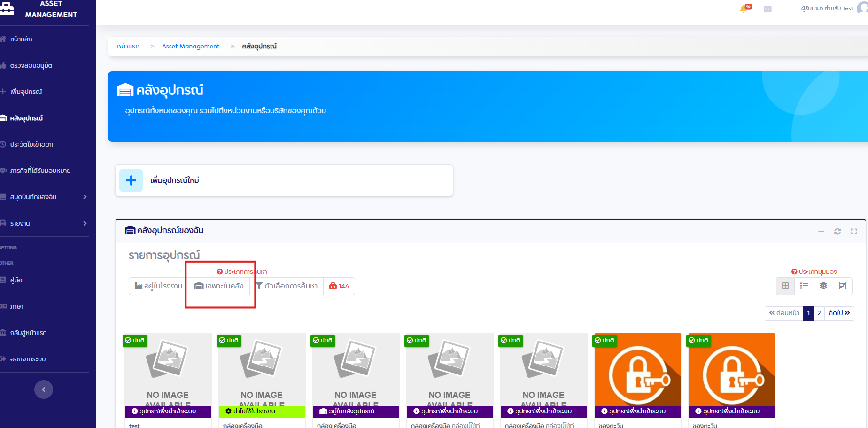Open เพิ่มอุปกรณ์ in the sidebar
Viewport: 868px width, 428px height.
click(26, 92)
